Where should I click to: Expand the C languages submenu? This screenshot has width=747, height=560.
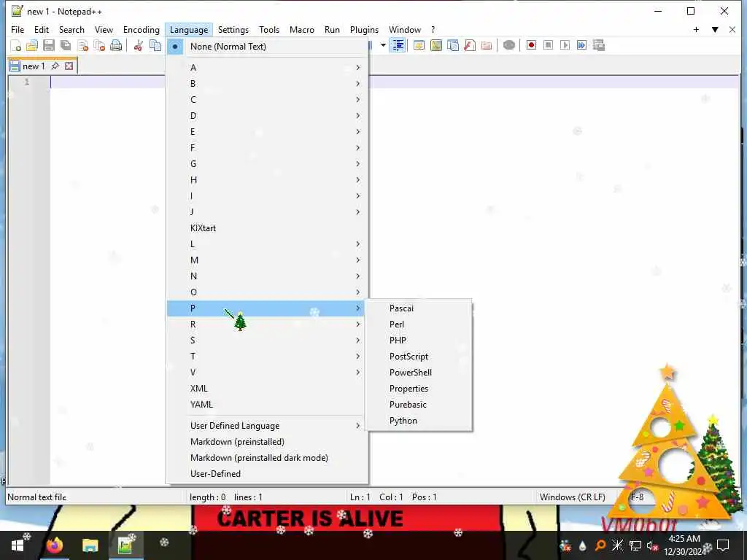click(267, 99)
